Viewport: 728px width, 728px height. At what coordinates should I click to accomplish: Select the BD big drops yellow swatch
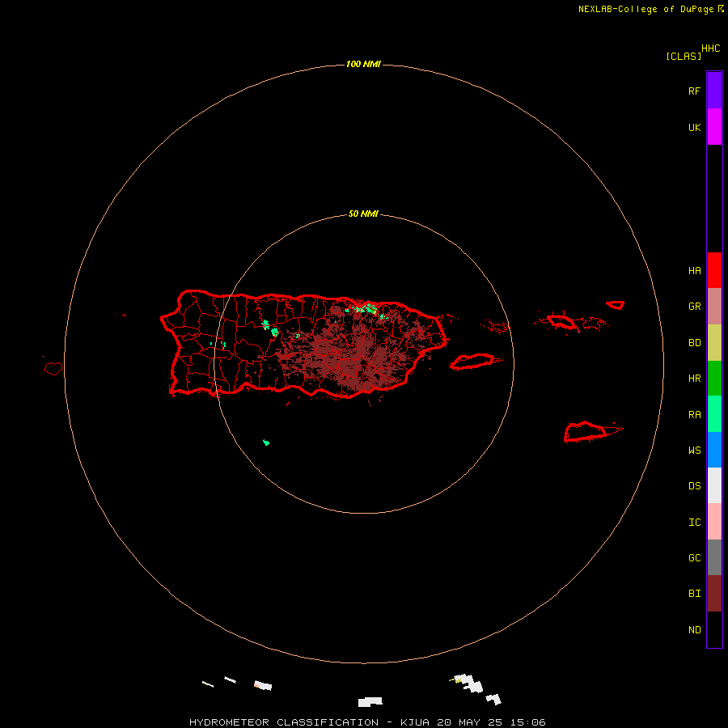coord(714,343)
